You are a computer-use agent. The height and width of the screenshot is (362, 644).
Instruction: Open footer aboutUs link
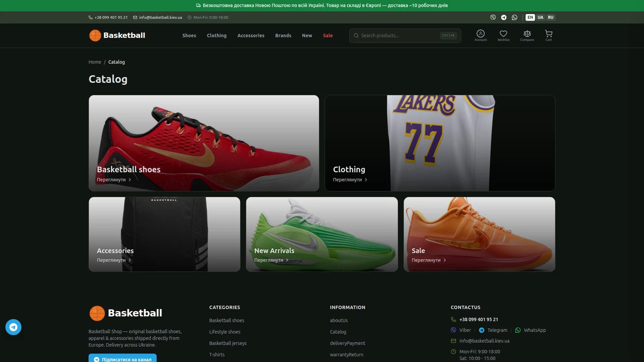[x=339, y=320]
